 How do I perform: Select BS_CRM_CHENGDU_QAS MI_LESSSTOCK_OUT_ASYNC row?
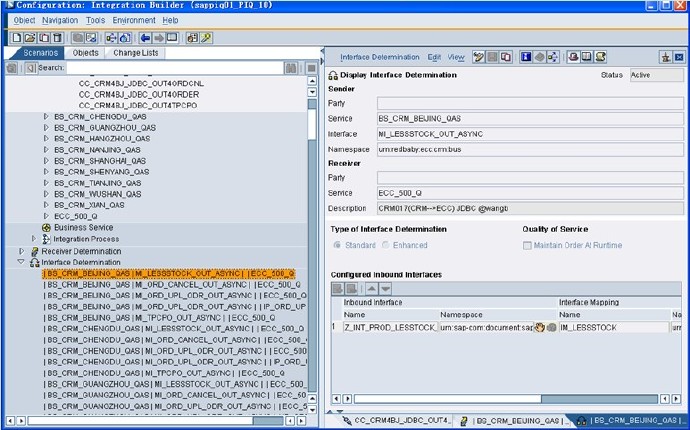coord(174,329)
